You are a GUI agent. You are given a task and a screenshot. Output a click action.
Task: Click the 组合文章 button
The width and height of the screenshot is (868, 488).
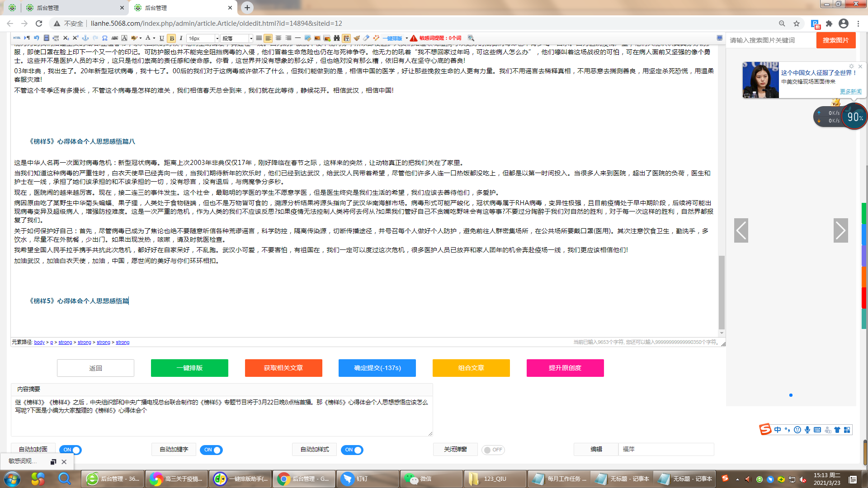tap(471, 368)
